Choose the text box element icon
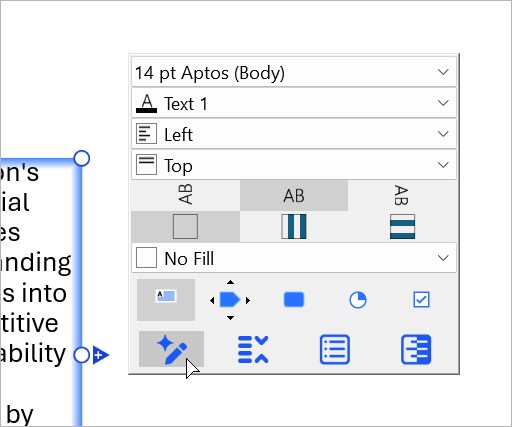This screenshot has height=427, width=512. pyautogui.click(x=166, y=300)
